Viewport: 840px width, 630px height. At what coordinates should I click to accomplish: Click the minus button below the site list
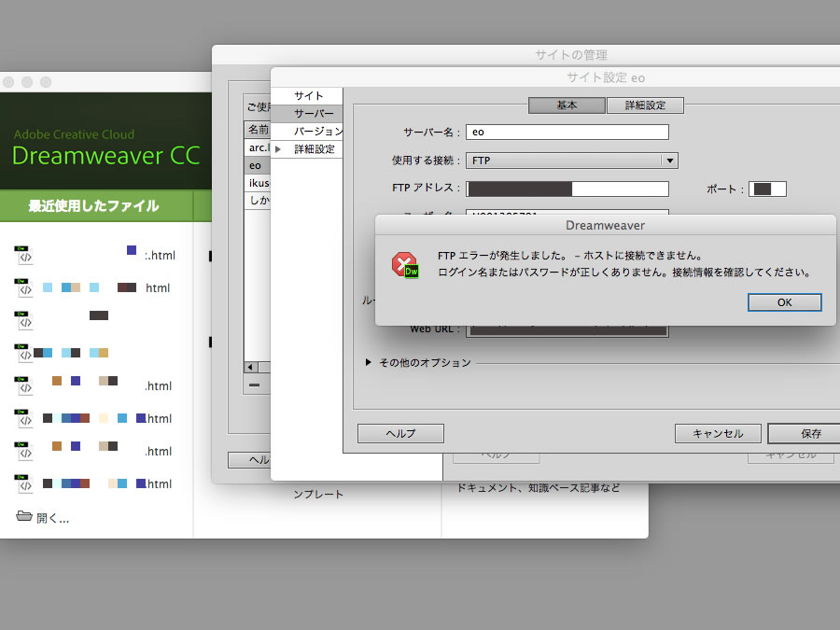pyautogui.click(x=255, y=385)
